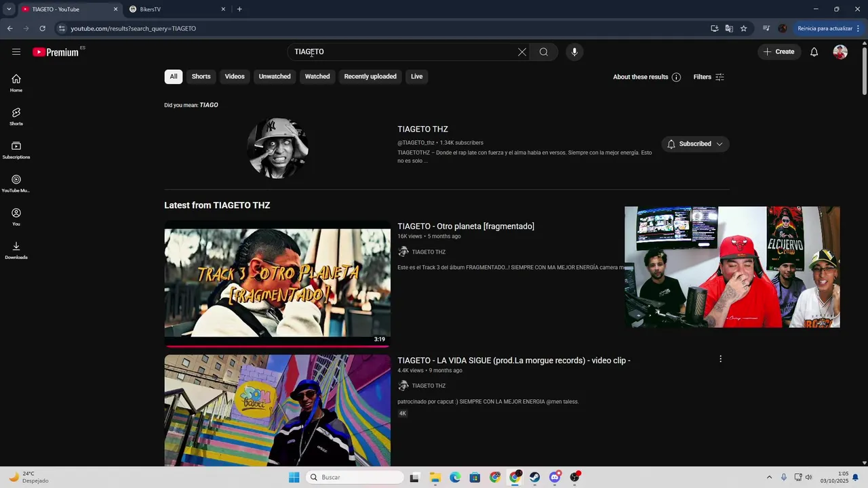Open Downloads in the sidebar

click(x=16, y=250)
